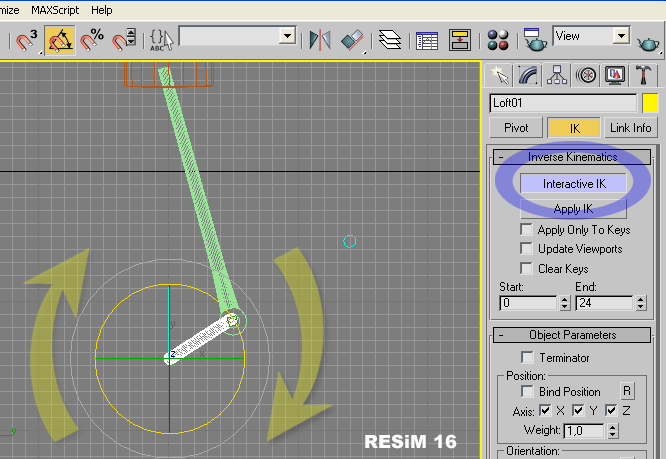Switch to Link Info button
Image resolution: width=666 pixels, height=459 pixels.
tap(631, 128)
